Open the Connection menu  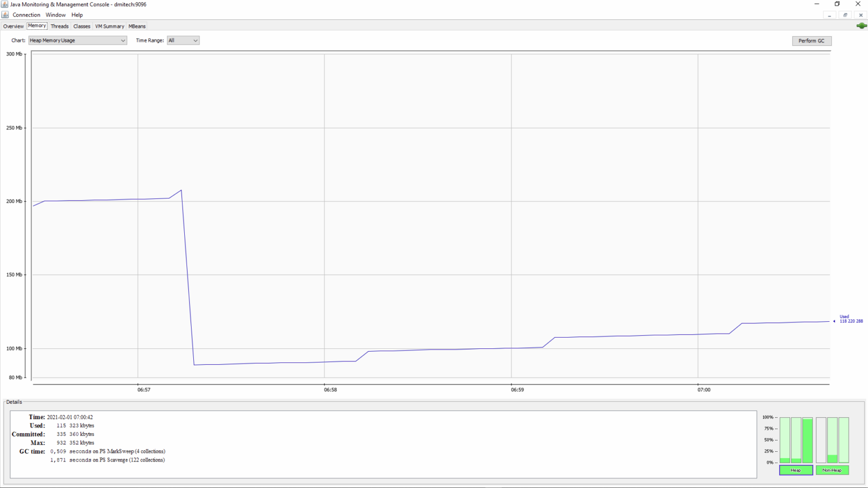coord(27,15)
